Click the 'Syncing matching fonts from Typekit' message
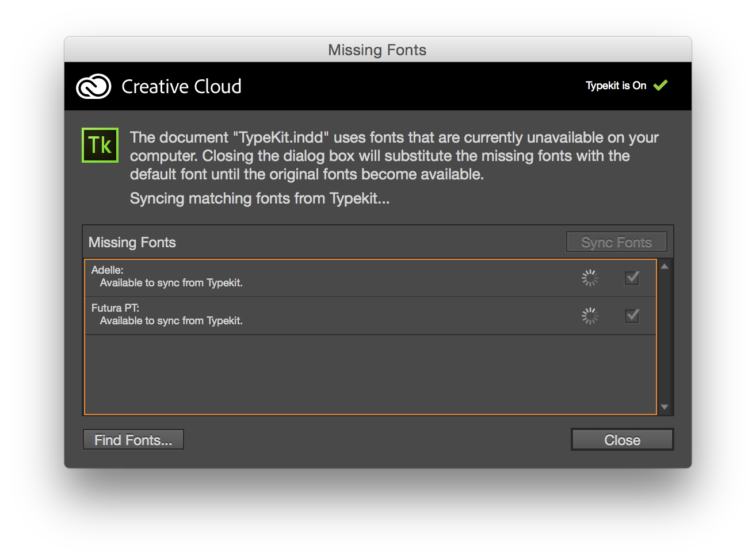Screen dimensions: 756x560 pos(259,199)
